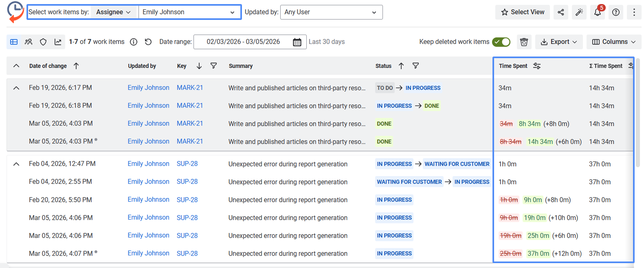Open the Export dropdown

pyautogui.click(x=559, y=42)
